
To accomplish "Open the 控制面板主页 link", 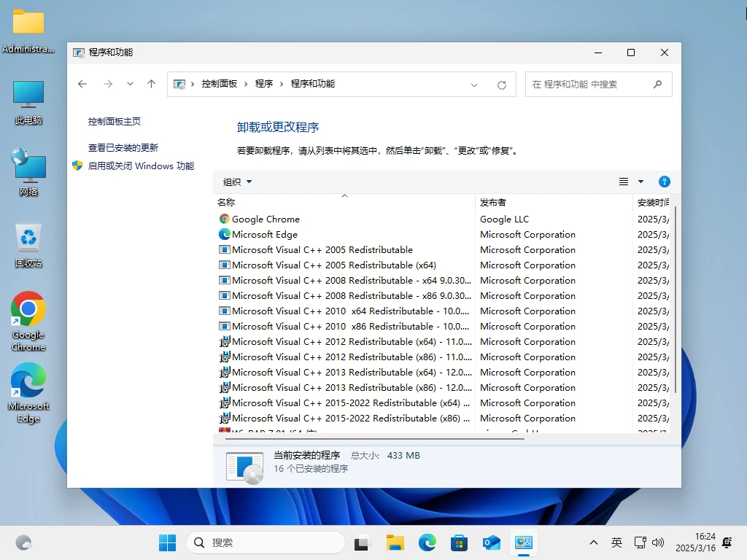I will (115, 122).
